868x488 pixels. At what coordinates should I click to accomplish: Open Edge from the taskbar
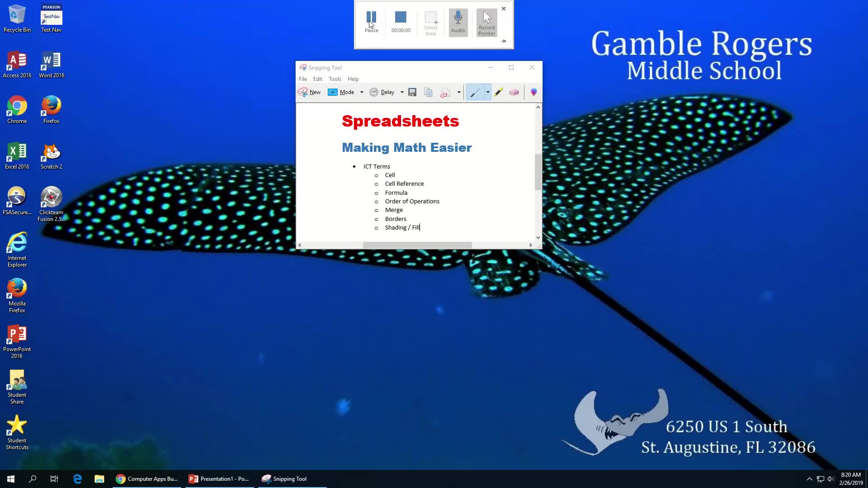77,479
